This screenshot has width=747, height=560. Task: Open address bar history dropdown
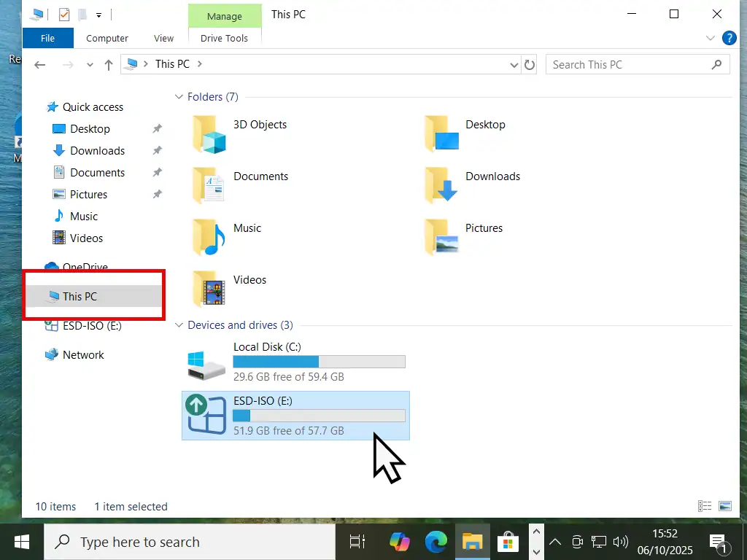(x=514, y=64)
